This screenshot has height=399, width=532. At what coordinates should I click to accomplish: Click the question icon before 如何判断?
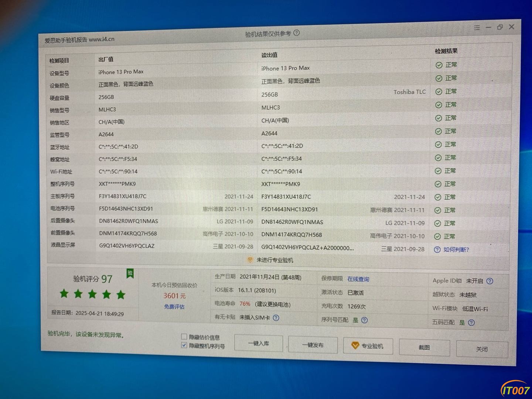(x=437, y=250)
